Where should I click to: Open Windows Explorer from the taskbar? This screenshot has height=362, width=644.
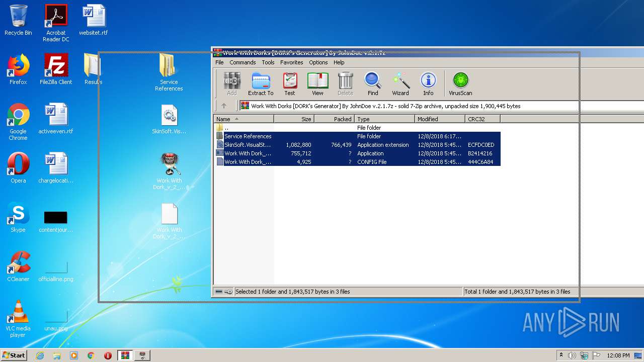click(57, 355)
